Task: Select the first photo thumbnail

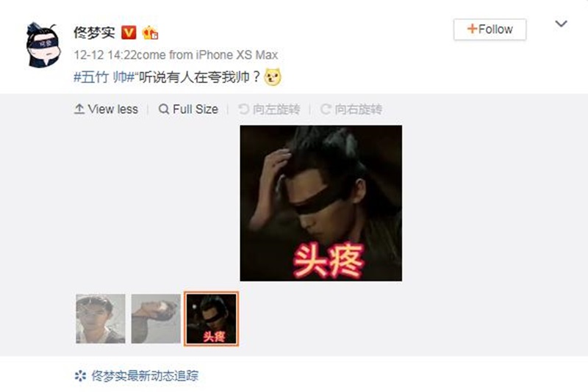Action: point(101,319)
